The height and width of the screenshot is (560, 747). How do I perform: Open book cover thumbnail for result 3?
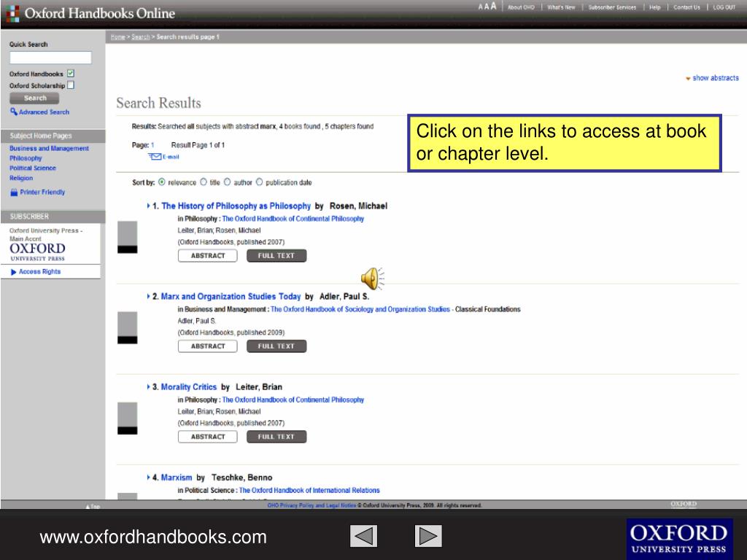[127, 418]
